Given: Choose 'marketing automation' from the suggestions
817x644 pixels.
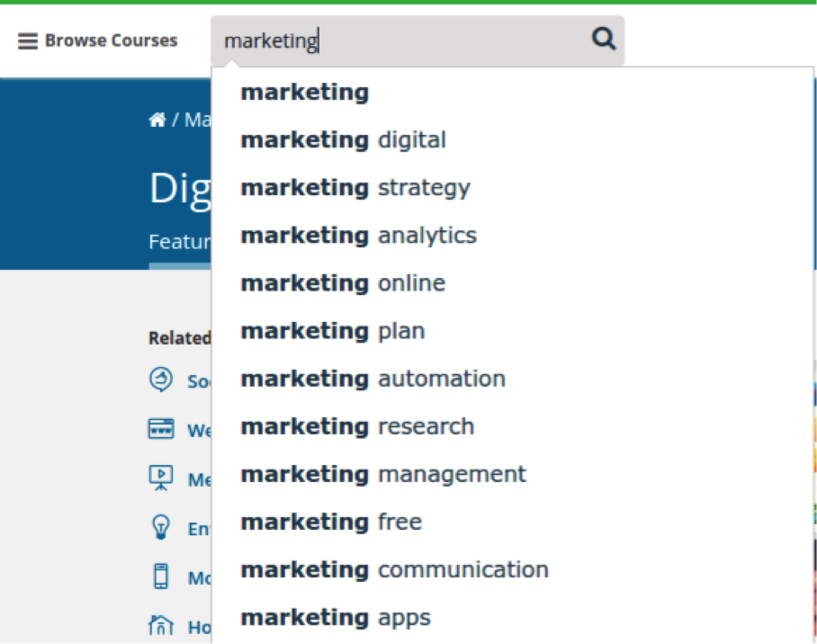Looking at the screenshot, I should pyautogui.click(x=373, y=378).
